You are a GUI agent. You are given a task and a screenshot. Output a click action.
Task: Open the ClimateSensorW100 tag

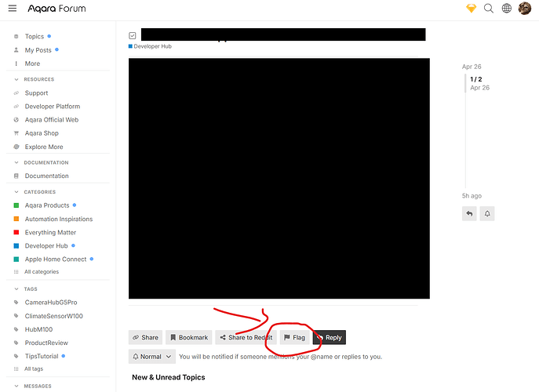(54, 316)
